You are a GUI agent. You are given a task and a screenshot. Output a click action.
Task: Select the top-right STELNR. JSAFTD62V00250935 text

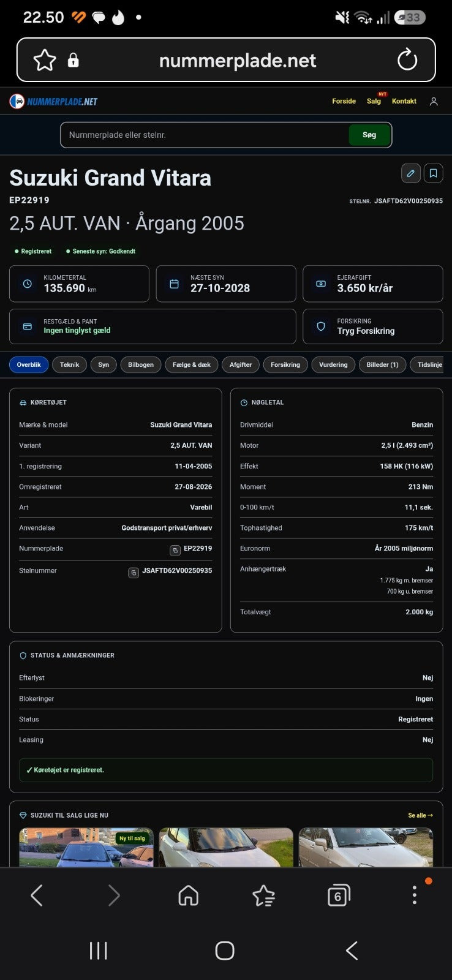(396, 201)
